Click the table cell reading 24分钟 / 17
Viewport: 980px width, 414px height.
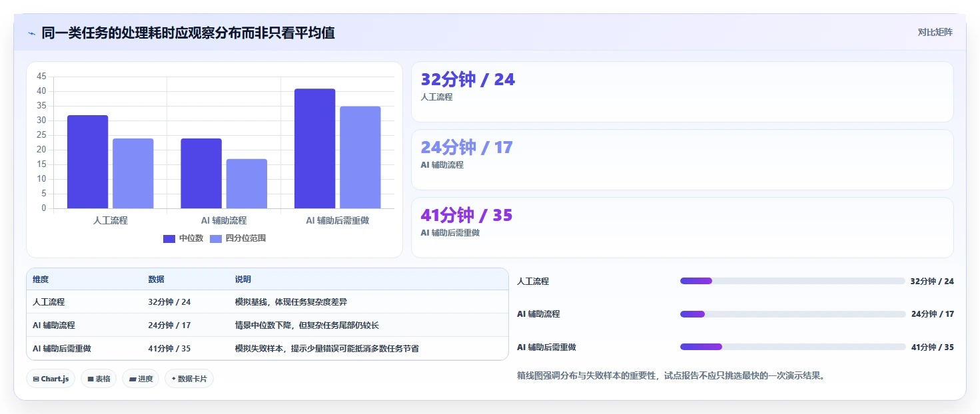point(169,325)
